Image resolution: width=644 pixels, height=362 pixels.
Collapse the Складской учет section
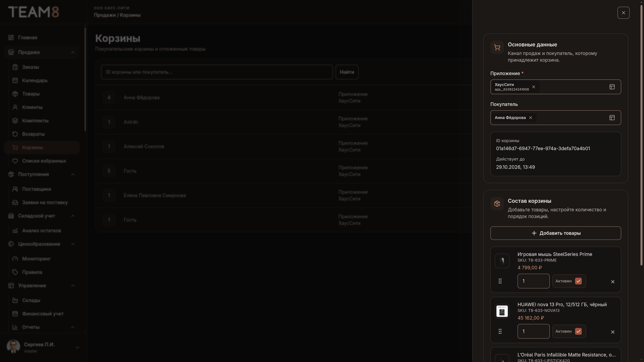pyautogui.click(x=72, y=216)
